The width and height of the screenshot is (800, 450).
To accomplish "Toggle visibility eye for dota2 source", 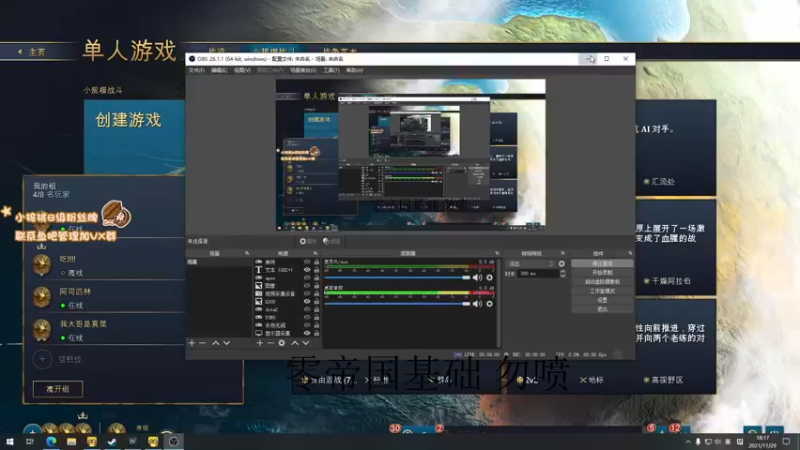I will [x=307, y=310].
